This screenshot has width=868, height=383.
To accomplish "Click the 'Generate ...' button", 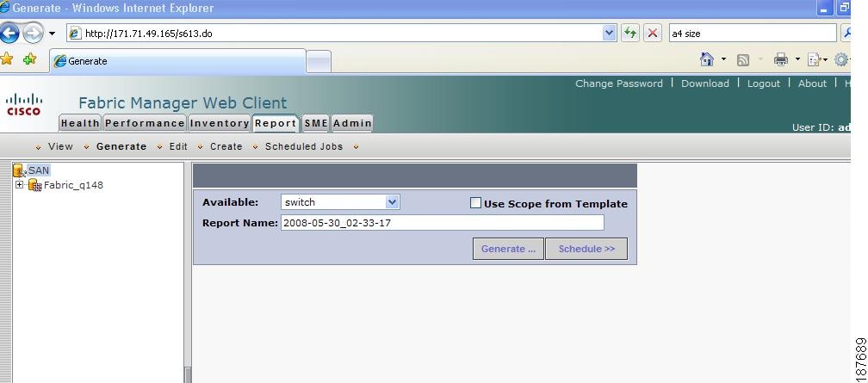I will (x=508, y=249).
